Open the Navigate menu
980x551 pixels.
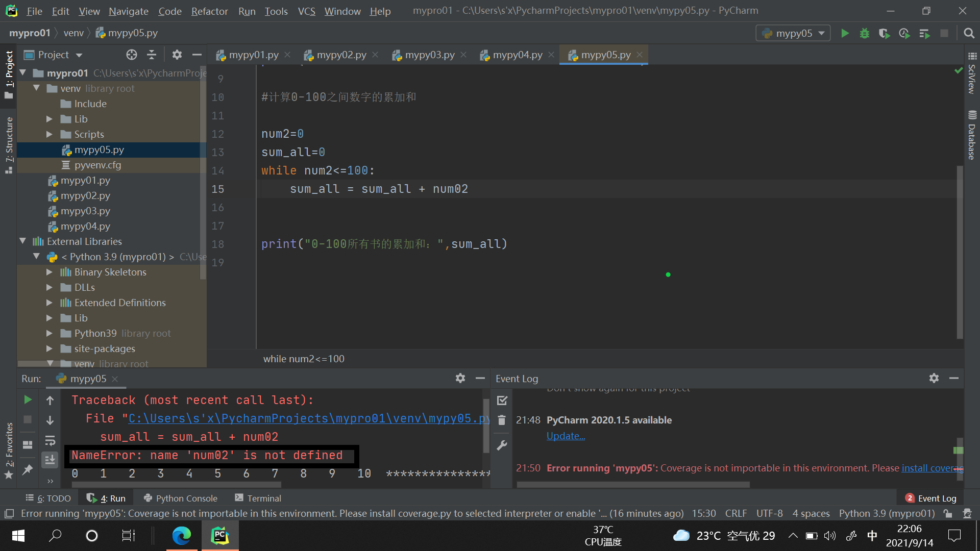pyautogui.click(x=129, y=11)
